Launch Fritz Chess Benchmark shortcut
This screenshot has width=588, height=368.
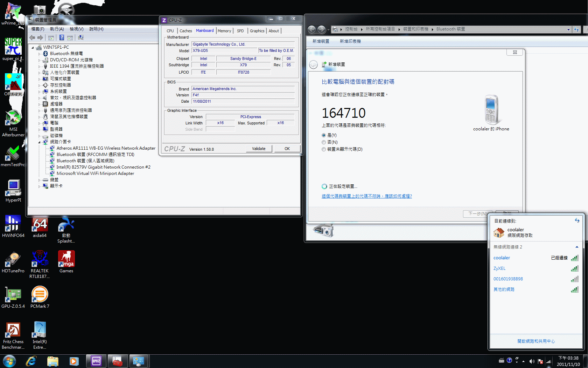coord(13,336)
